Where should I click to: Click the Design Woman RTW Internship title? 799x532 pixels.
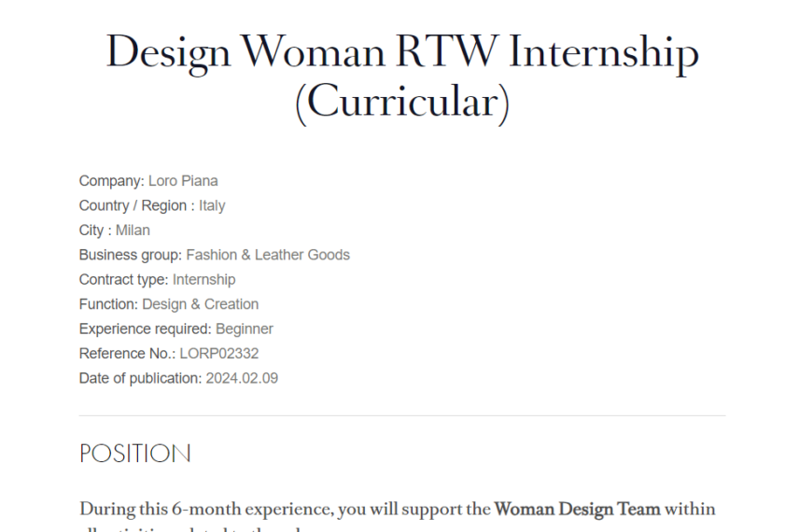pos(402,77)
